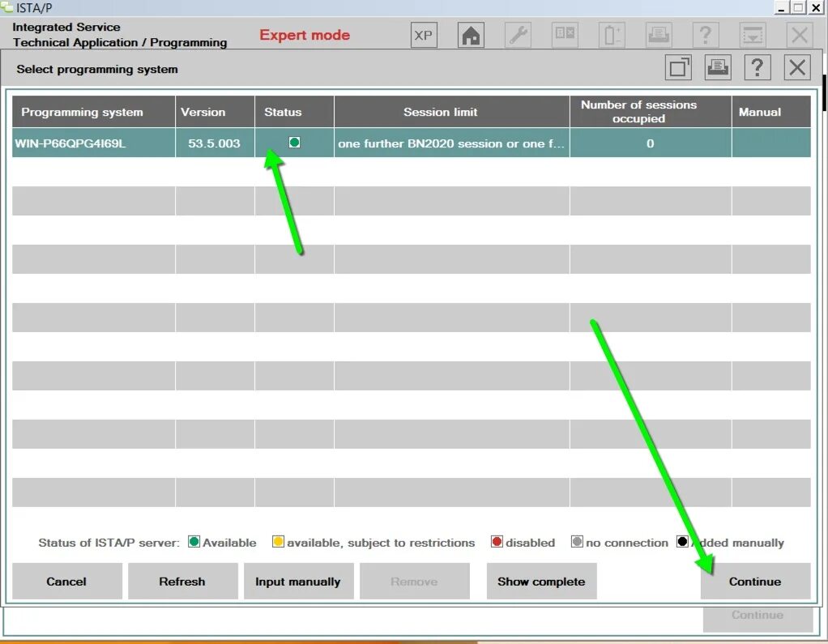Click version 53.5.003 cell

click(215, 143)
